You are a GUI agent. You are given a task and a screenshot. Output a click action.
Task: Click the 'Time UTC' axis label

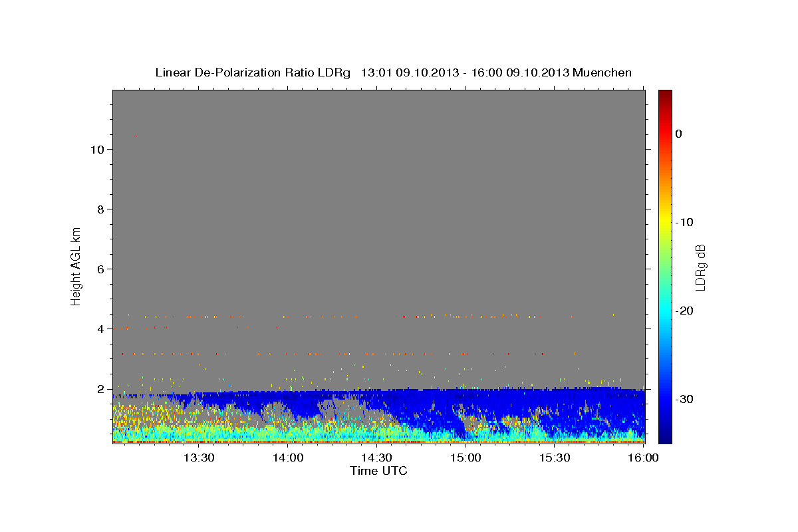tap(378, 471)
